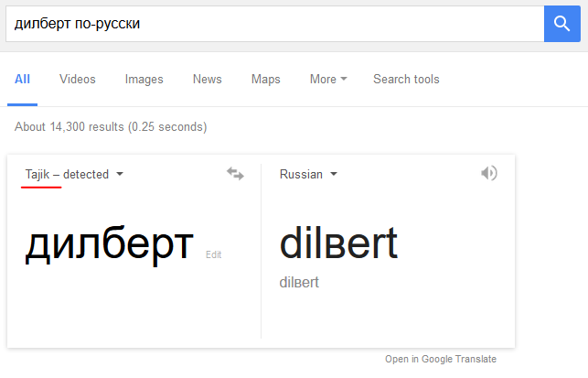Open in Google Translate link
This screenshot has width=588, height=378.
click(441, 359)
